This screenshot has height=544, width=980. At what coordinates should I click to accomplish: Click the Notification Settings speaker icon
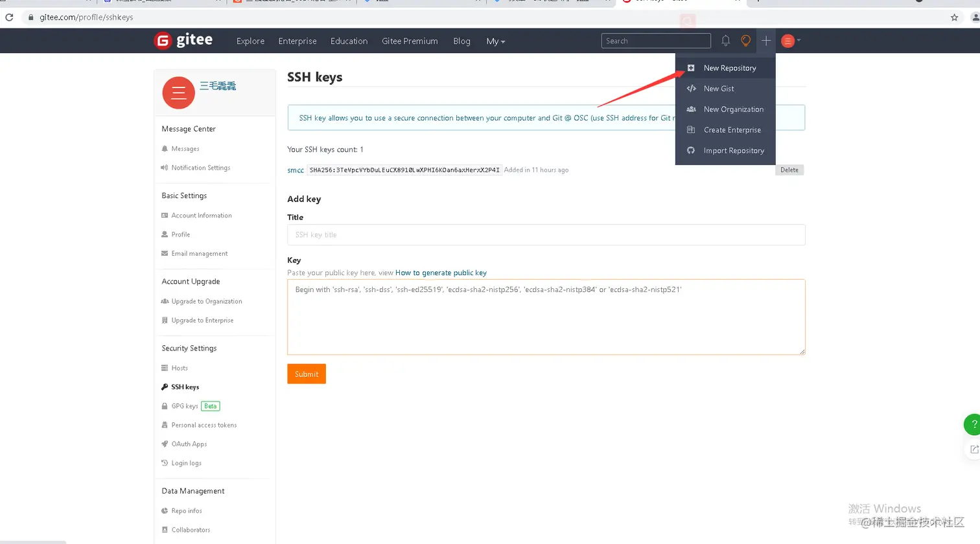pyautogui.click(x=165, y=168)
